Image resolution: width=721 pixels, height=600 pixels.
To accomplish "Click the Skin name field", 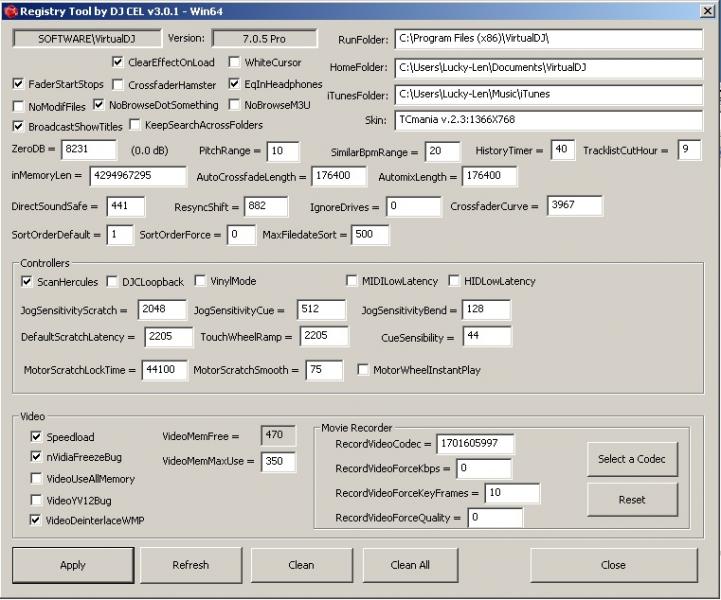I will pyautogui.click(x=549, y=120).
